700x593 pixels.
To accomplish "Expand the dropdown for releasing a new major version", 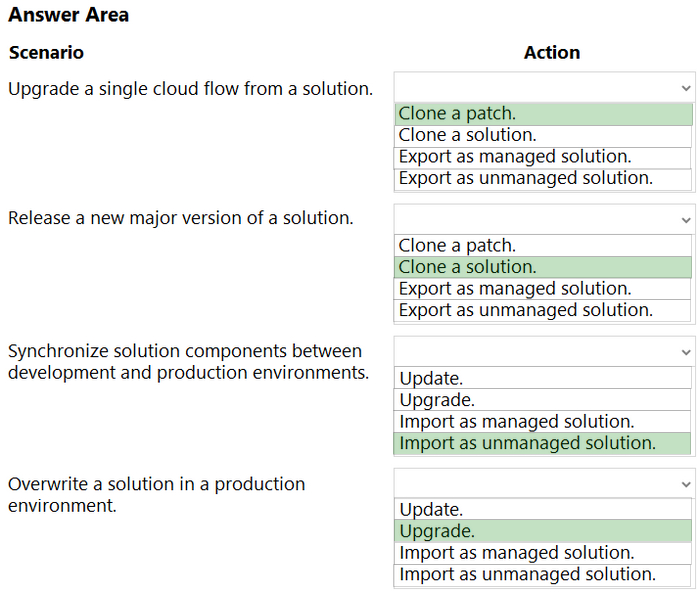I will (x=544, y=219).
